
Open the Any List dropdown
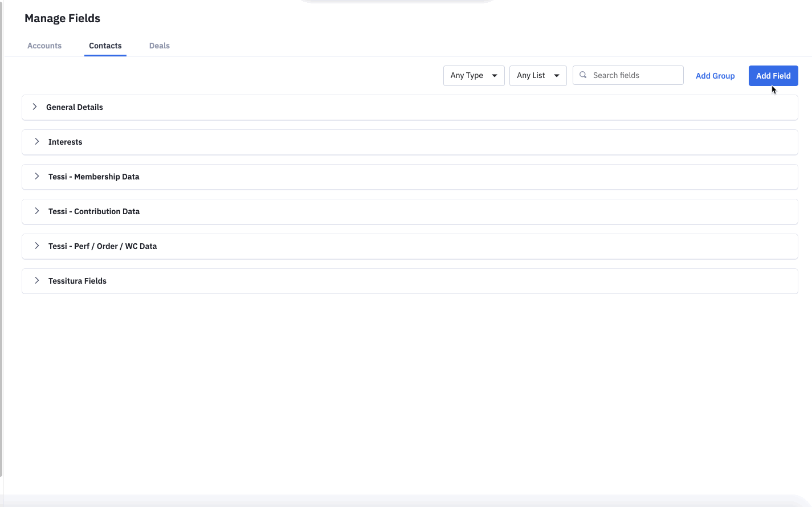point(538,75)
